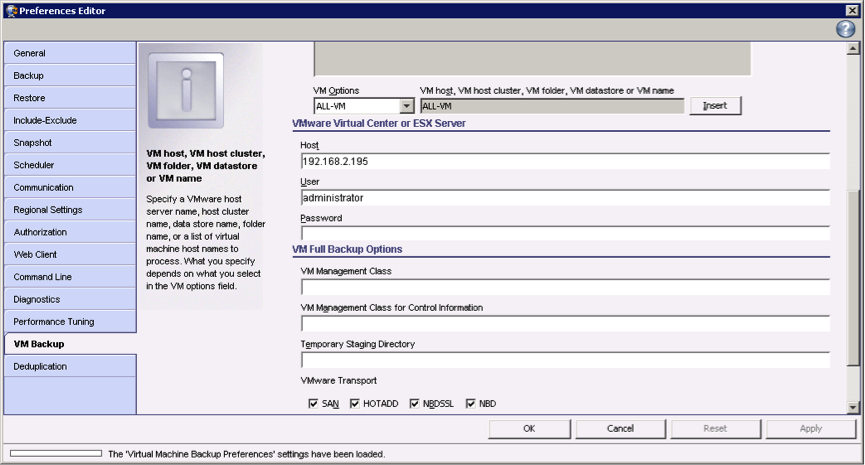Click the Insert button

pos(716,105)
